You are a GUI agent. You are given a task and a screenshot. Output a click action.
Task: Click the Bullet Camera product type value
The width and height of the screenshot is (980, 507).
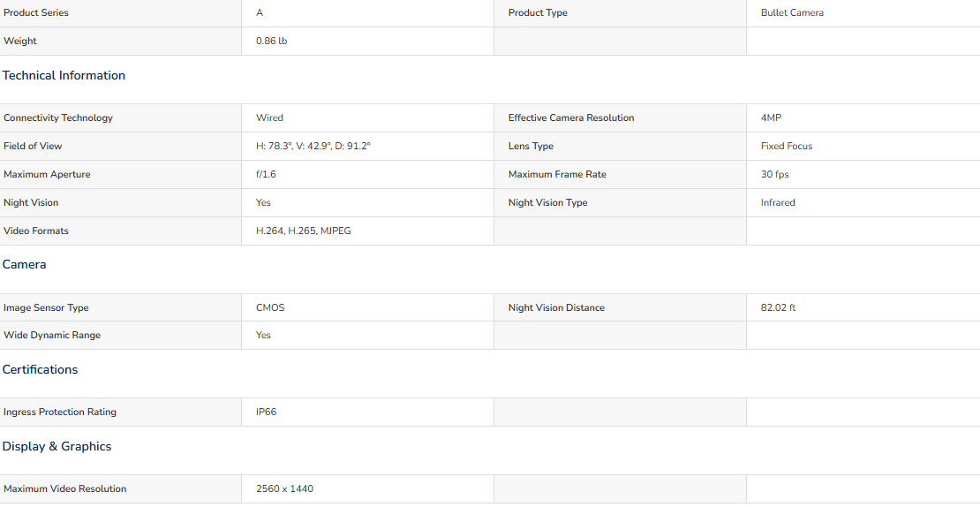792,12
